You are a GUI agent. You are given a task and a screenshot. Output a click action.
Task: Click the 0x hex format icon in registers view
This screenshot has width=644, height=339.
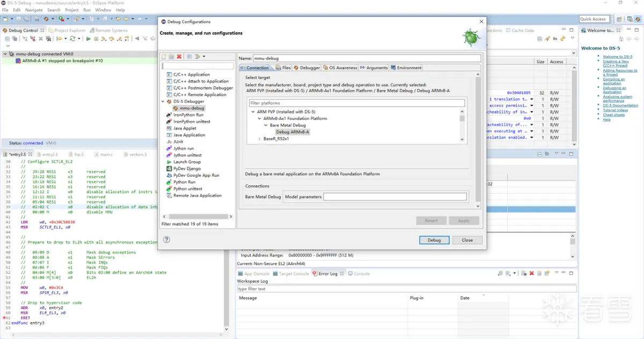click(x=555, y=39)
